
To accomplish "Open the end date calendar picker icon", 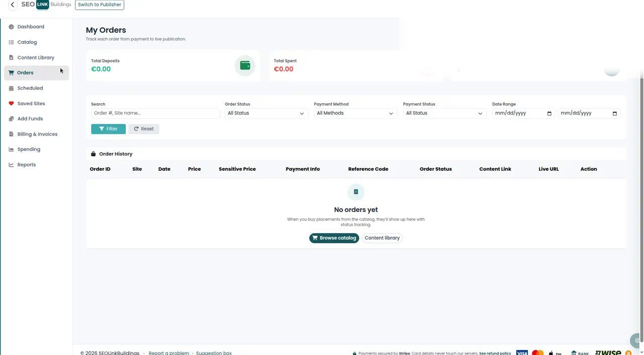I will click(x=614, y=113).
